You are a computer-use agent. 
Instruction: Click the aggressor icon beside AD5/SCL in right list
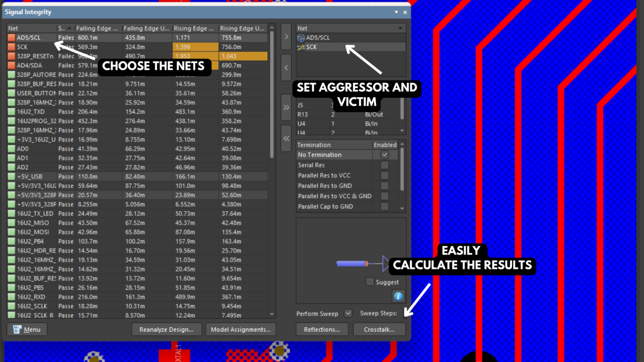(x=301, y=38)
